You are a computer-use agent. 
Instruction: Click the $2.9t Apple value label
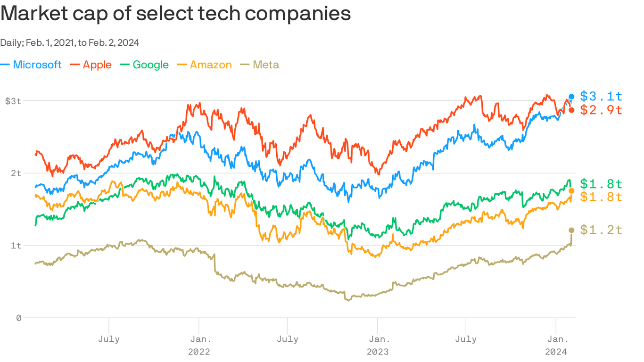[x=601, y=110]
